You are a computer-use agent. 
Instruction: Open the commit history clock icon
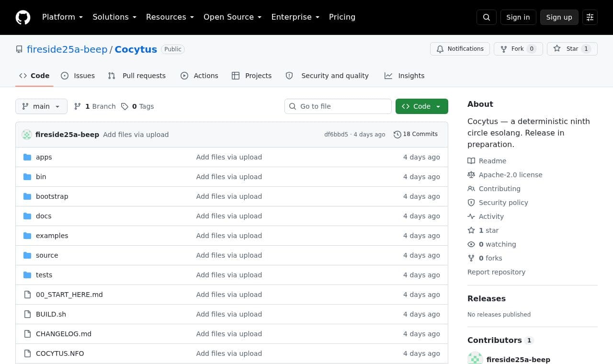[x=397, y=135]
